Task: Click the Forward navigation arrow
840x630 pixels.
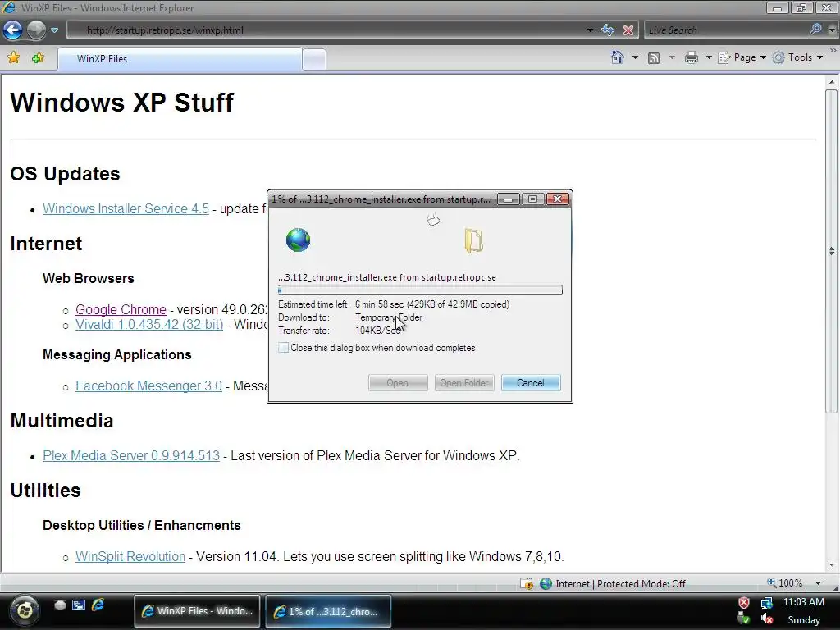Action: 36,30
